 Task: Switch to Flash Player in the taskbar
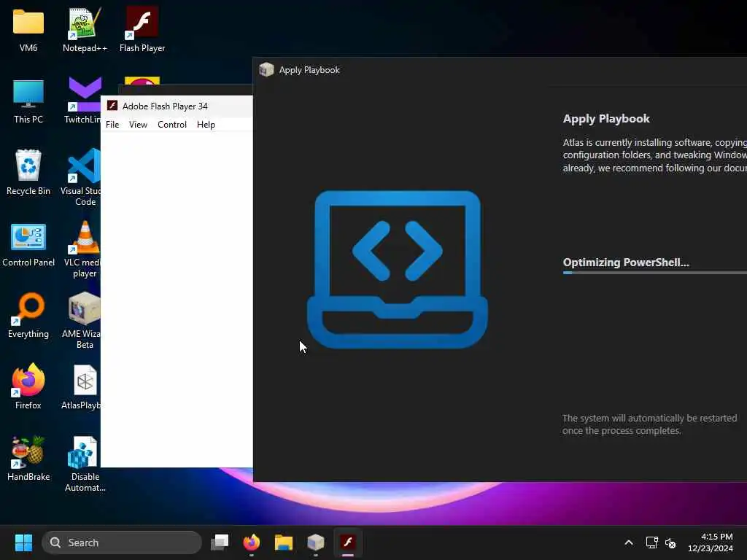click(348, 542)
